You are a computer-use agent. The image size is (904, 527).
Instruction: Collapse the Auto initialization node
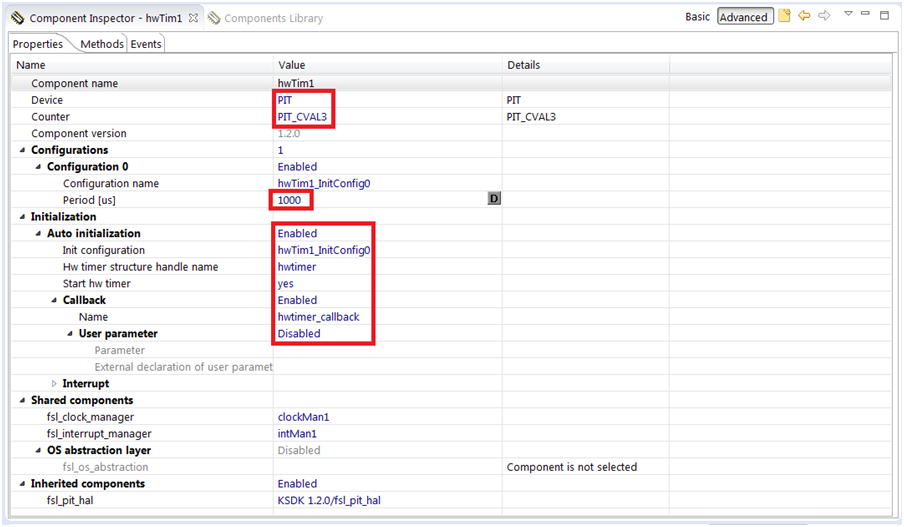click(x=38, y=234)
